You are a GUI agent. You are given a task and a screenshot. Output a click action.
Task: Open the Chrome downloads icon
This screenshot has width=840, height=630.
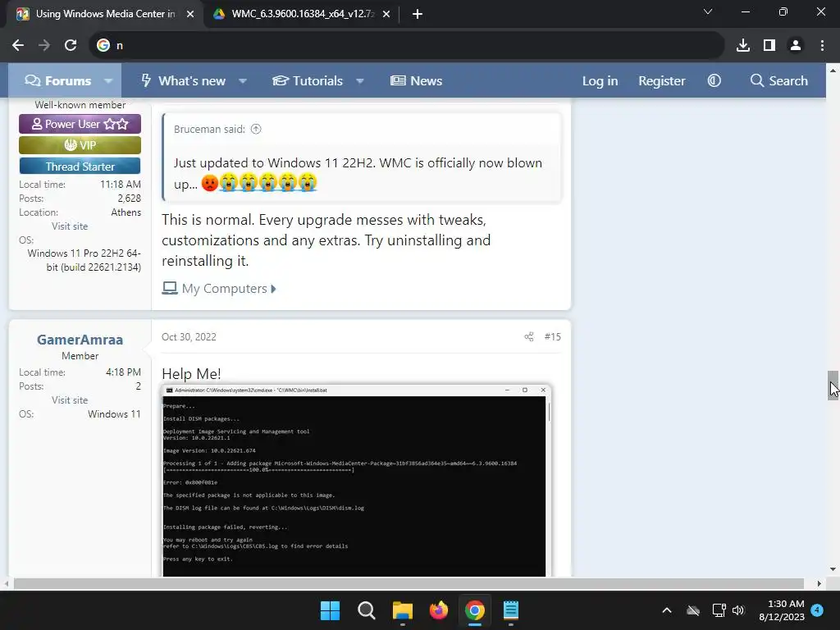click(743, 46)
